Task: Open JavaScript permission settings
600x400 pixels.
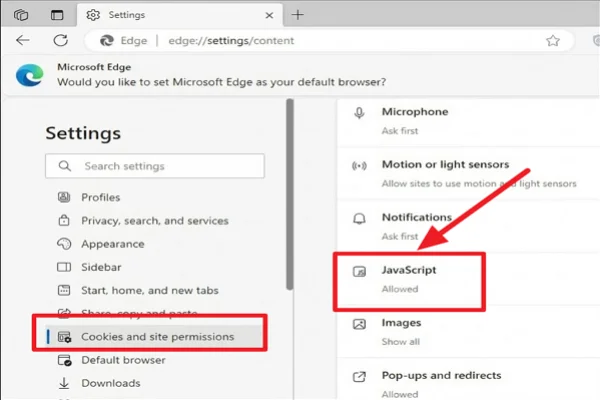Action: point(468,279)
